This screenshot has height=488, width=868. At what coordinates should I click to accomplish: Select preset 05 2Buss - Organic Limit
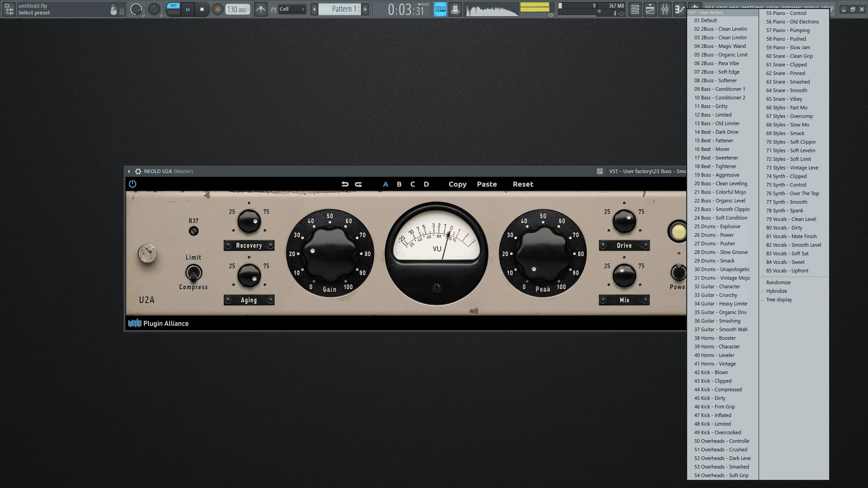click(x=722, y=55)
